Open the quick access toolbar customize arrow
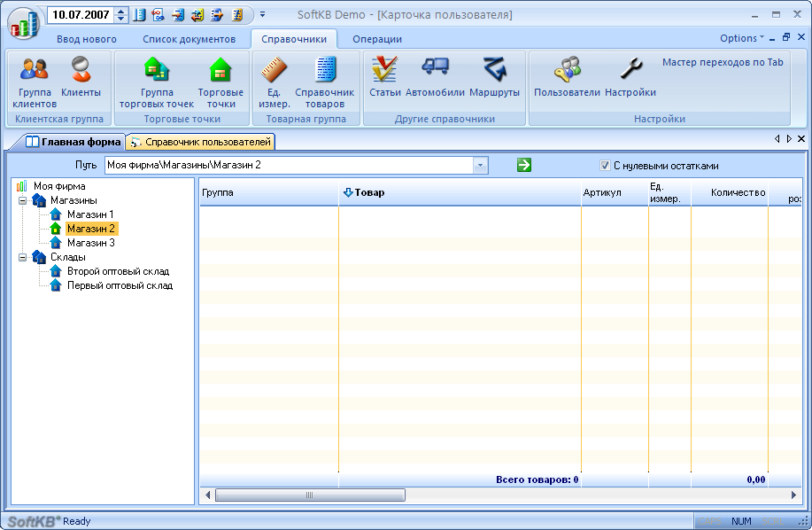 click(x=263, y=14)
